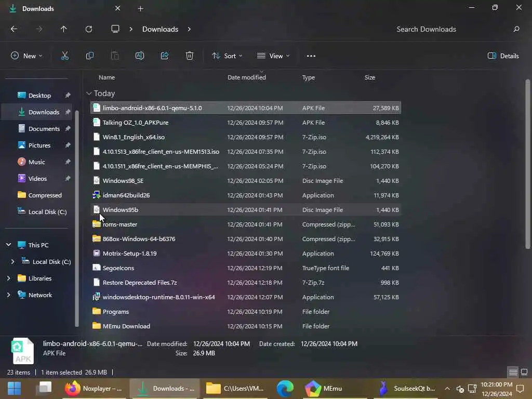The width and height of the screenshot is (532, 399).
Task: Open Desktop in quick access
Action: click(38, 96)
